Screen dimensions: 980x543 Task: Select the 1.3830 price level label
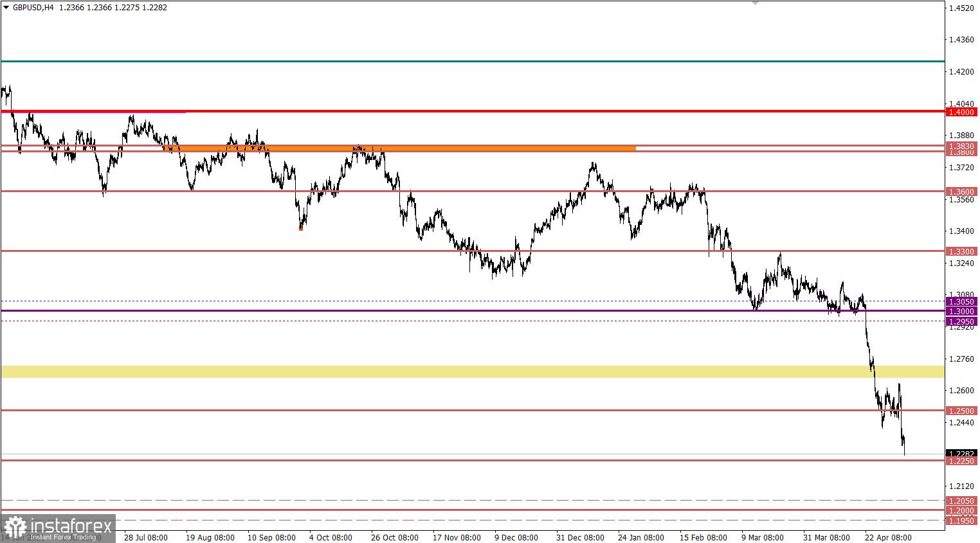961,147
